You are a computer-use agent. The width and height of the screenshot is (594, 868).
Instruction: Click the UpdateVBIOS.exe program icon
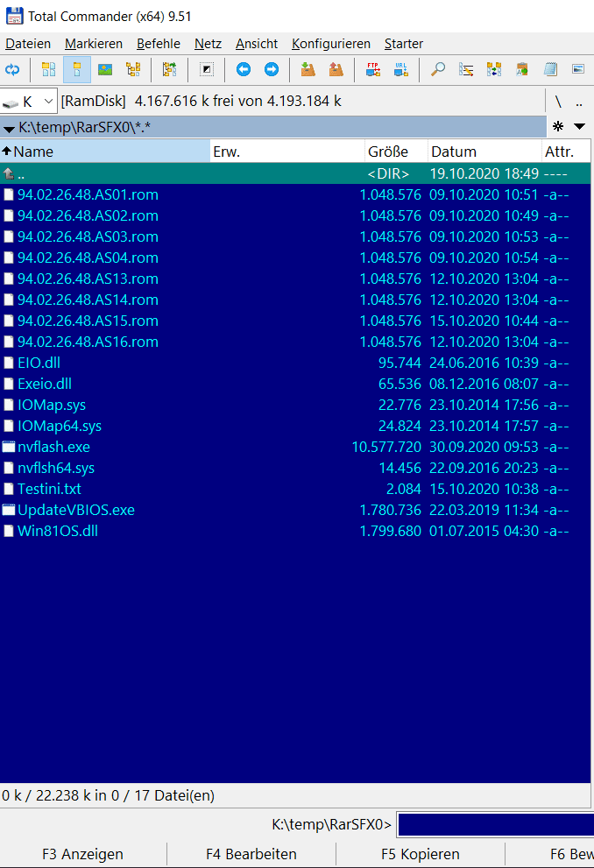tap(8, 510)
